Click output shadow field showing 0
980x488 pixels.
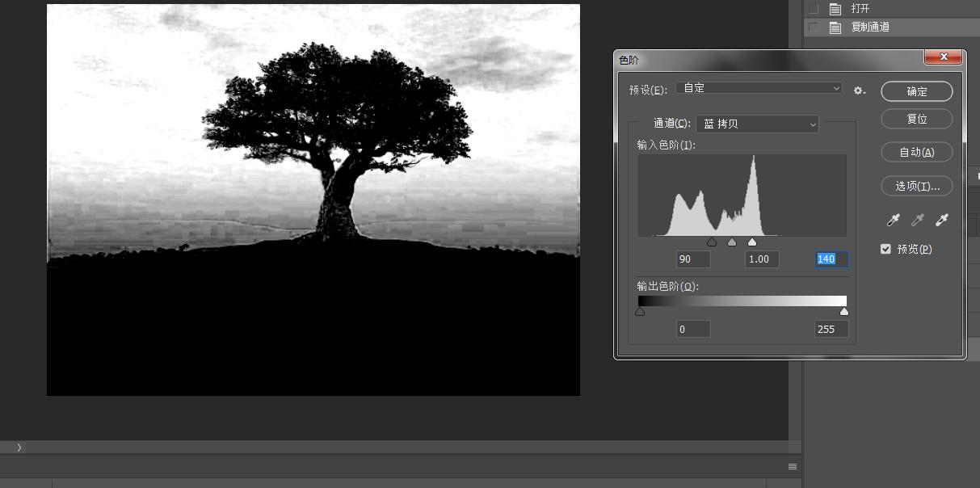[693, 329]
